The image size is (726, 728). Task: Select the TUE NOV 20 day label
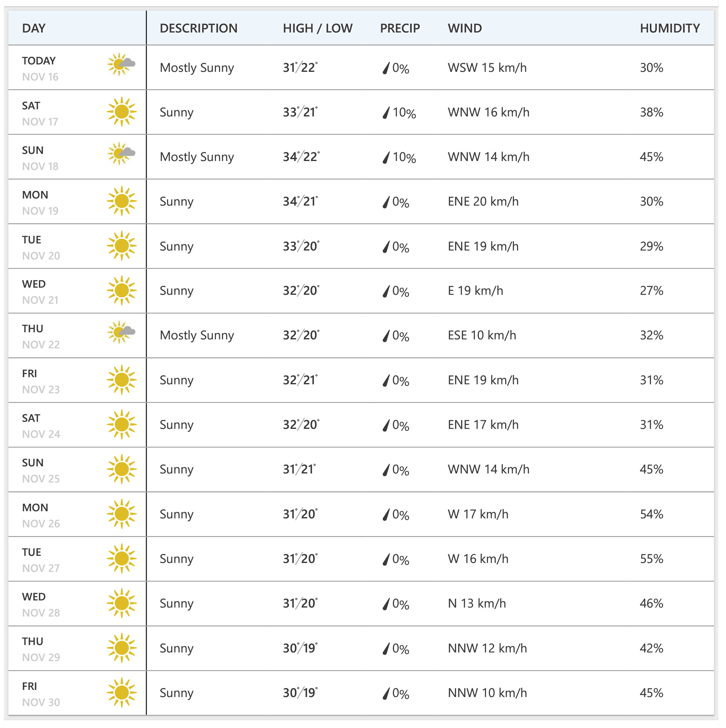point(41,247)
